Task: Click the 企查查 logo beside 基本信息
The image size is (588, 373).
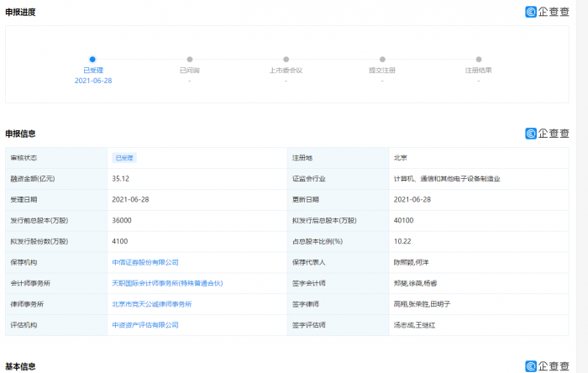Action: tap(547, 366)
